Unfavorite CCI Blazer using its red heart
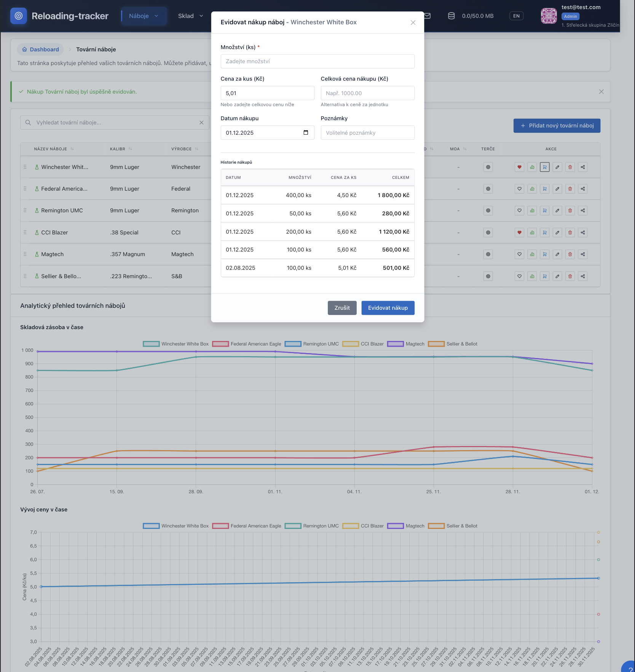The width and height of the screenshot is (635, 672). [519, 232]
